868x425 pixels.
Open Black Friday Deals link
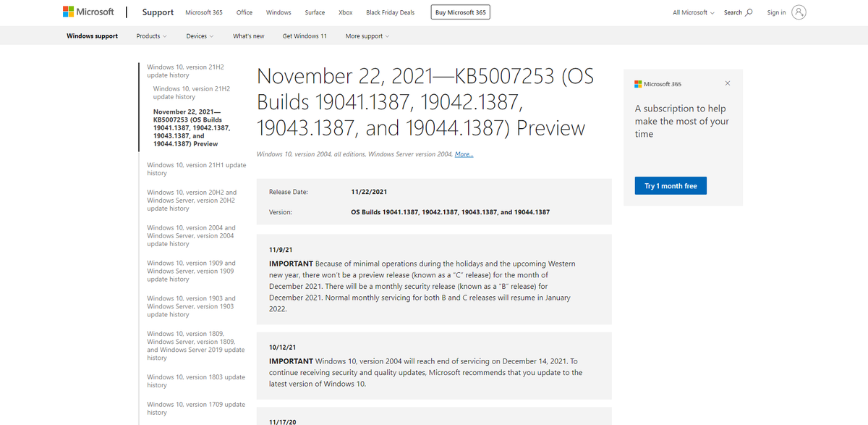(391, 12)
